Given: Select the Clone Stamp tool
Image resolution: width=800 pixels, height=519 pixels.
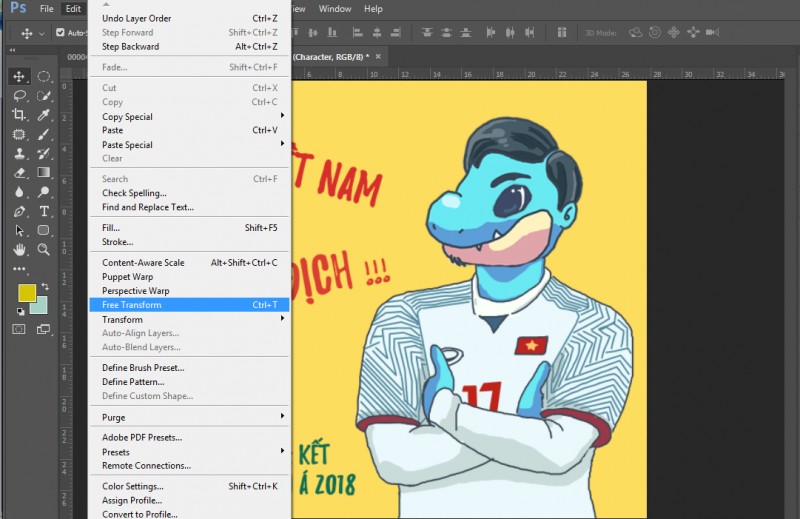Looking at the screenshot, I should [19, 153].
